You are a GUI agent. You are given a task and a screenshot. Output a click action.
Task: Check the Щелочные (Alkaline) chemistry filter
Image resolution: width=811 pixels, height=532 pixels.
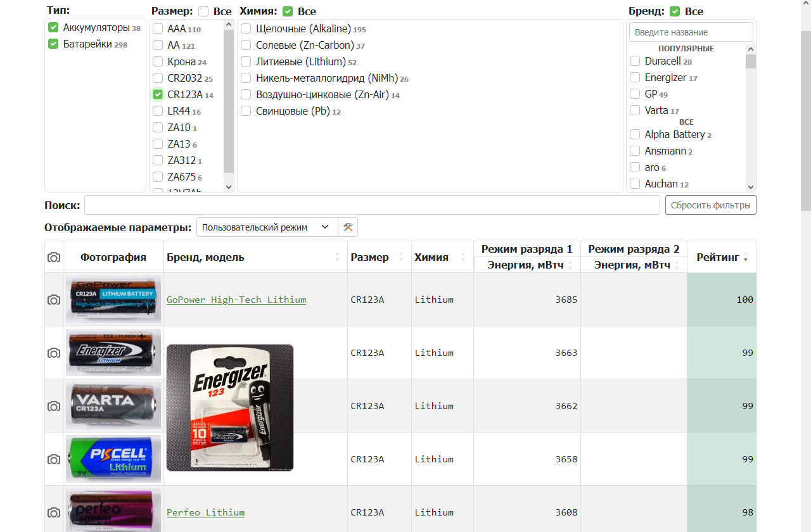click(x=246, y=29)
